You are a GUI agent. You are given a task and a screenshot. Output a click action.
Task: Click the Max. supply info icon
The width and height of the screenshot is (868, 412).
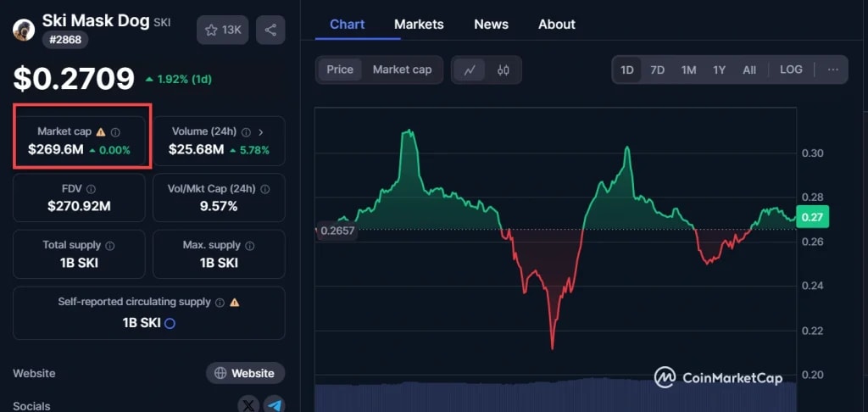(249, 246)
